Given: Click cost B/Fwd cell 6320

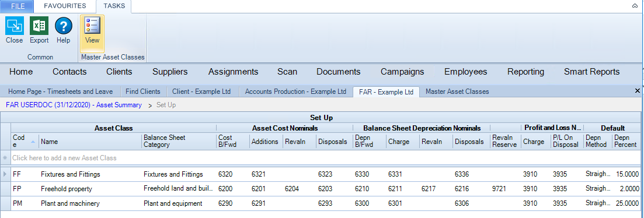Looking at the screenshot, I should [x=233, y=174].
